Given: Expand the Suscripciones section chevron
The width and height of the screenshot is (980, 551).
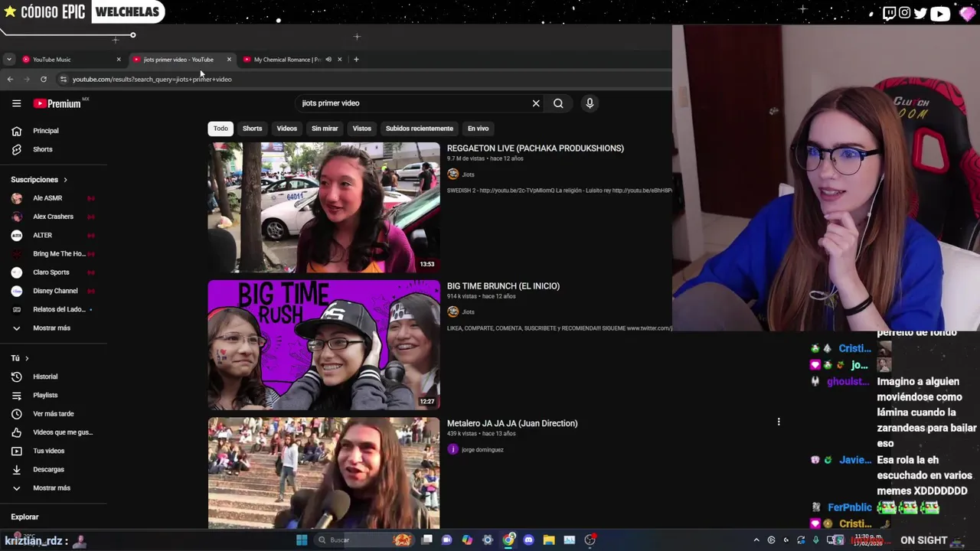Looking at the screenshot, I should pos(65,180).
